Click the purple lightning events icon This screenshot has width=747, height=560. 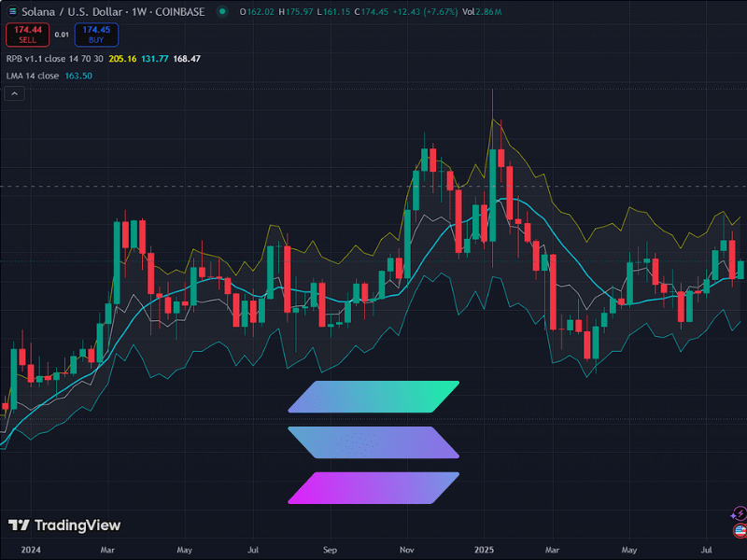tap(739, 514)
